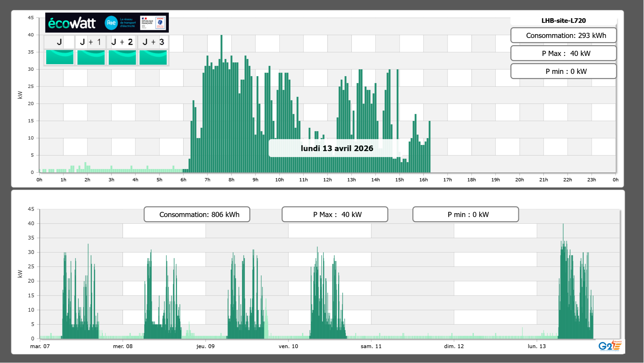Click the 12h tick on the daily axis
This screenshot has height=363, width=644.
[x=327, y=180]
